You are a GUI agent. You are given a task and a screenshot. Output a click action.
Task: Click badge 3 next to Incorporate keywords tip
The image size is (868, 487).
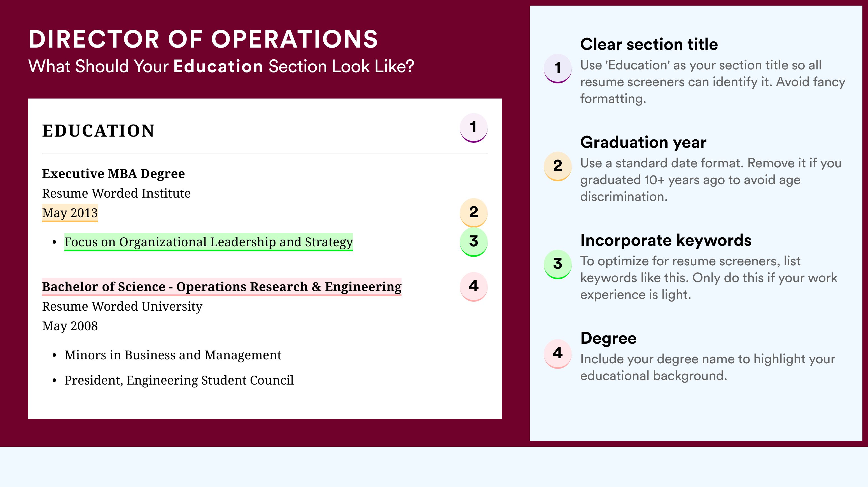557,264
